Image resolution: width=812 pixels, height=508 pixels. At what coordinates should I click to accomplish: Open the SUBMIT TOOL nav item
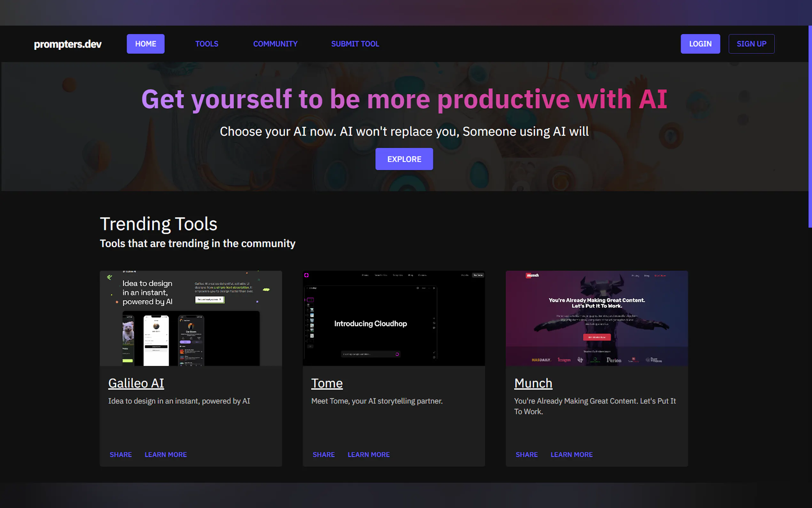pyautogui.click(x=355, y=44)
